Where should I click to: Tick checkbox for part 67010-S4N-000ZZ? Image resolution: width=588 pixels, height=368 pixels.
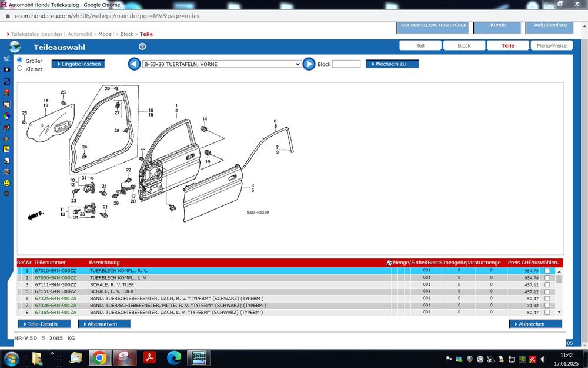tap(547, 271)
